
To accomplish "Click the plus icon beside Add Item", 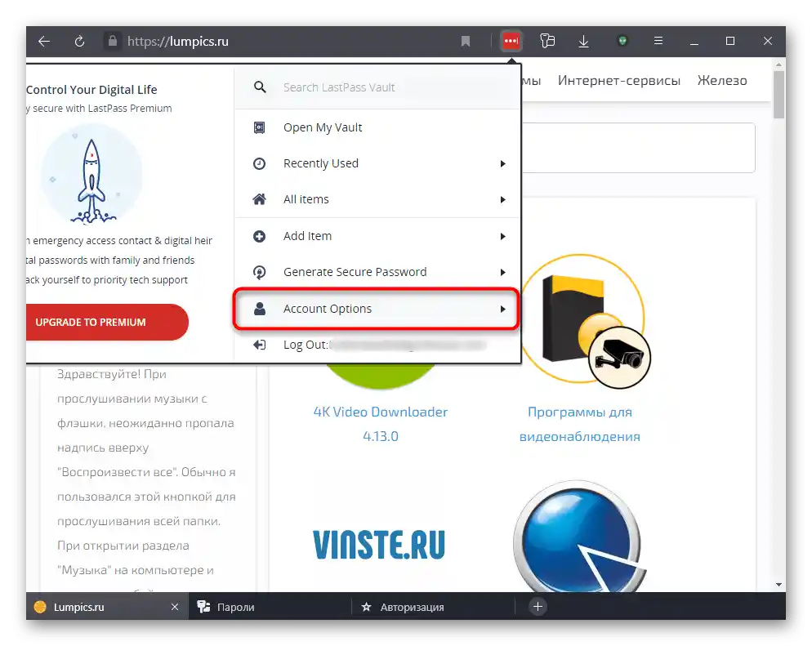I will coord(260,236).
